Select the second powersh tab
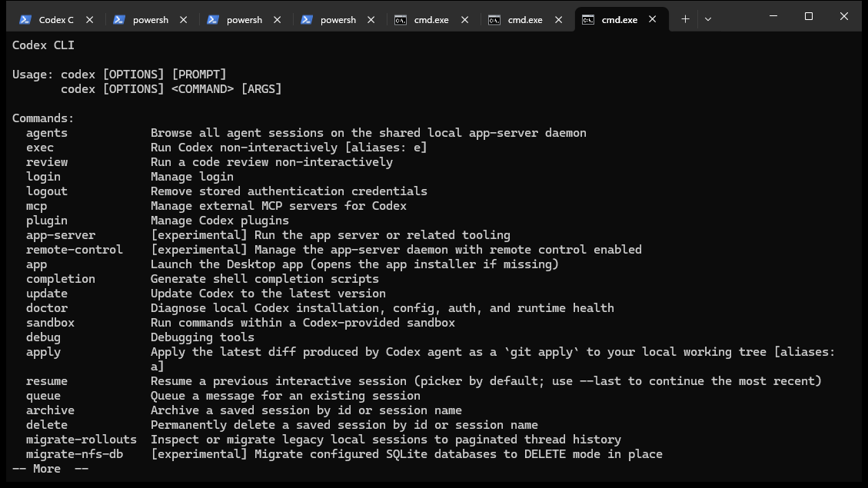This screenshot has height=488, width=868. coord(244,19)
